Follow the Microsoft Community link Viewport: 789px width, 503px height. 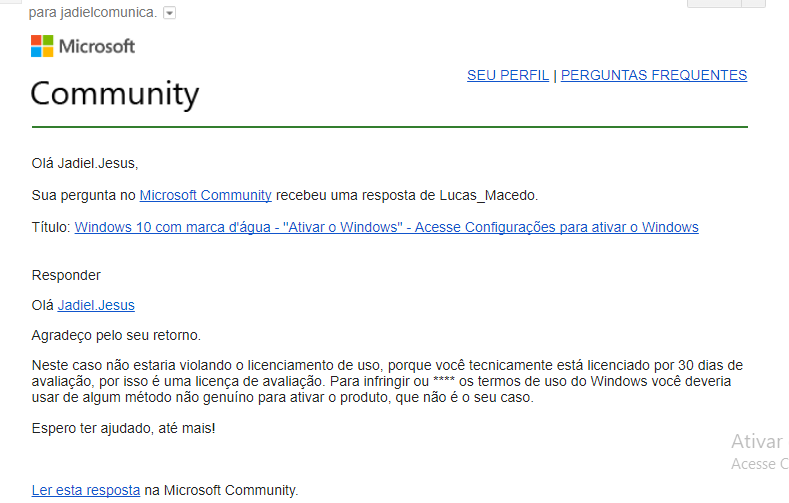(205, 195)
